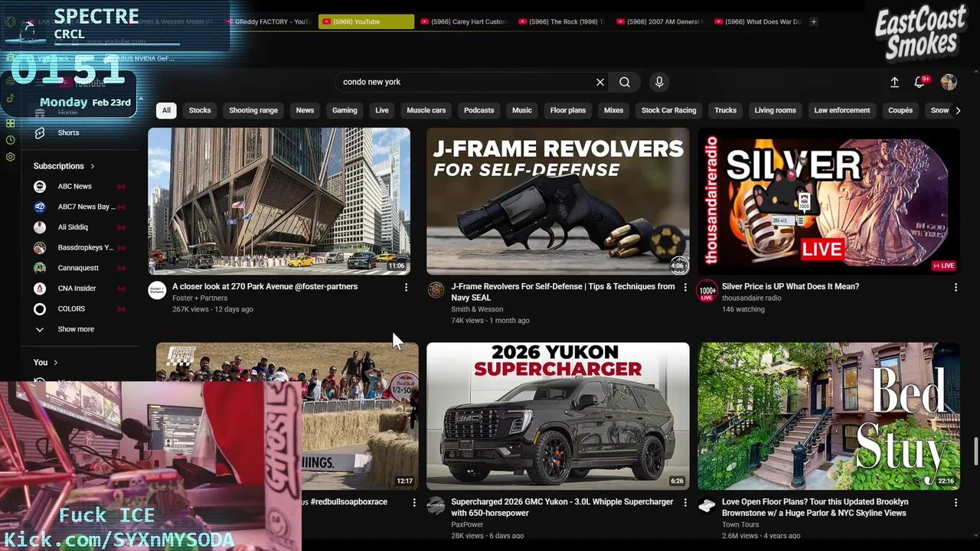
Task: Open the Foster + Partners channel avatar
Action: point(157,290)
